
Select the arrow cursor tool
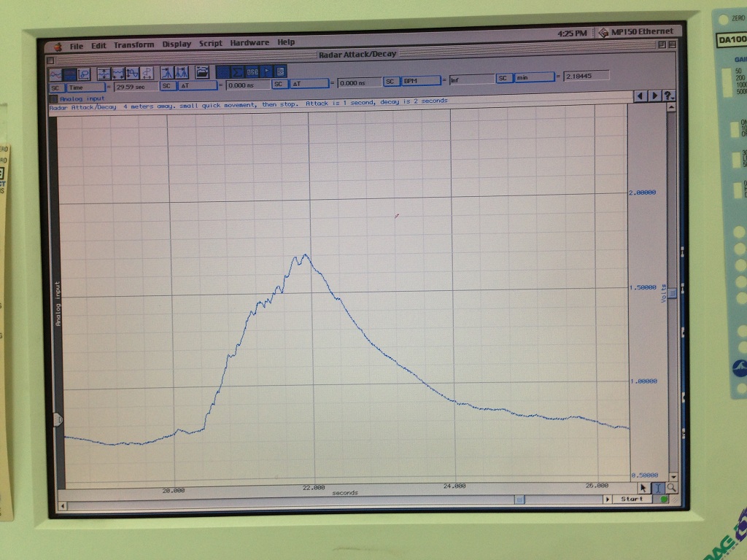click(x=643, y=488)
